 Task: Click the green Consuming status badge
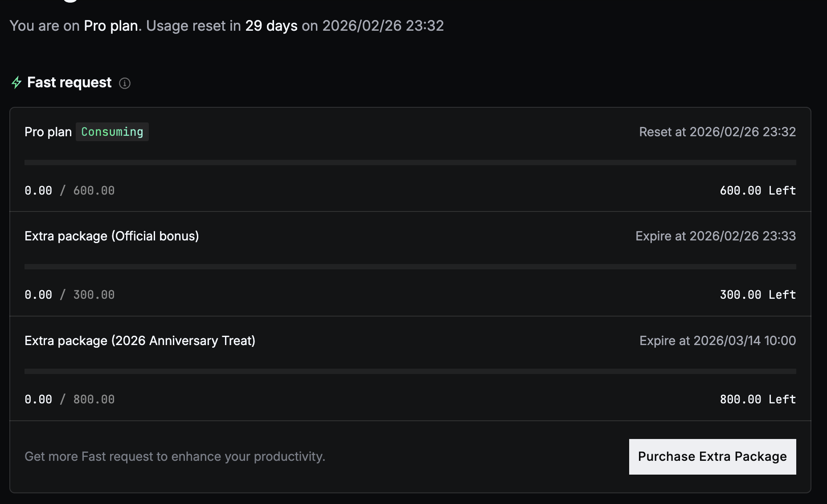pos(112,132)
